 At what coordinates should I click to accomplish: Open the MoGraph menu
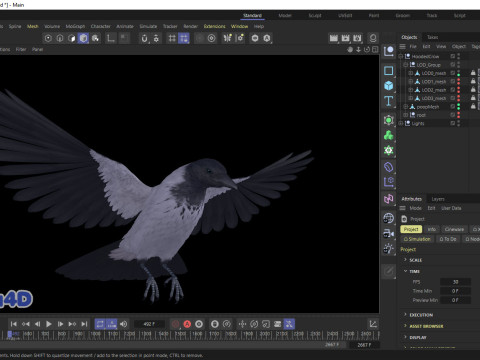(x=75, y=26)
